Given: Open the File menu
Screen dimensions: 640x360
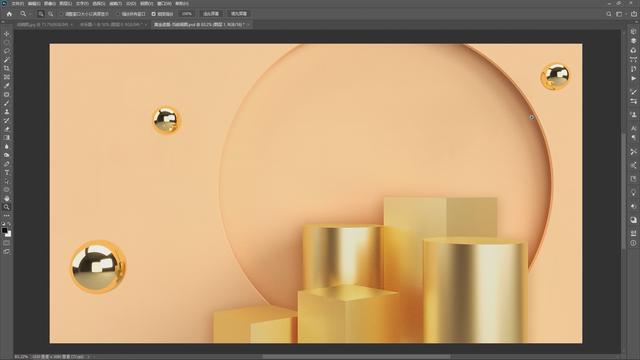Looking at the screenshot, I should [18, 3].
